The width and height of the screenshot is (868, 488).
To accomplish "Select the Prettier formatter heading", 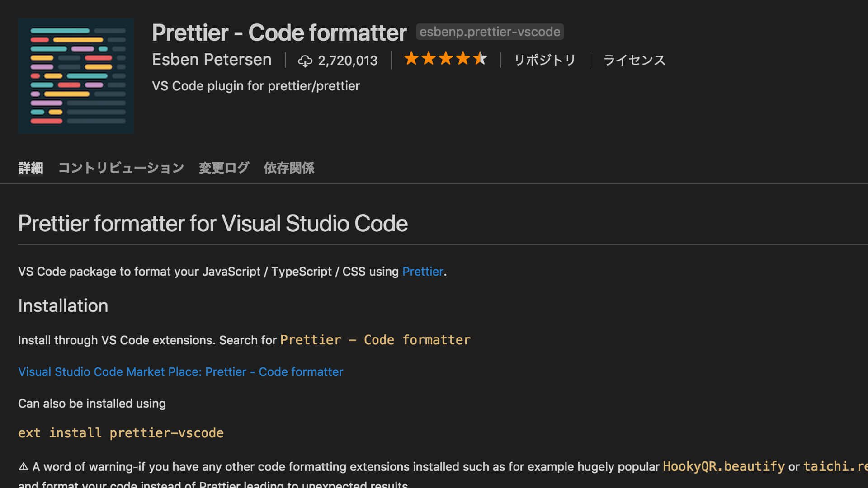I will pyautogui.click(x=212, y=223).
